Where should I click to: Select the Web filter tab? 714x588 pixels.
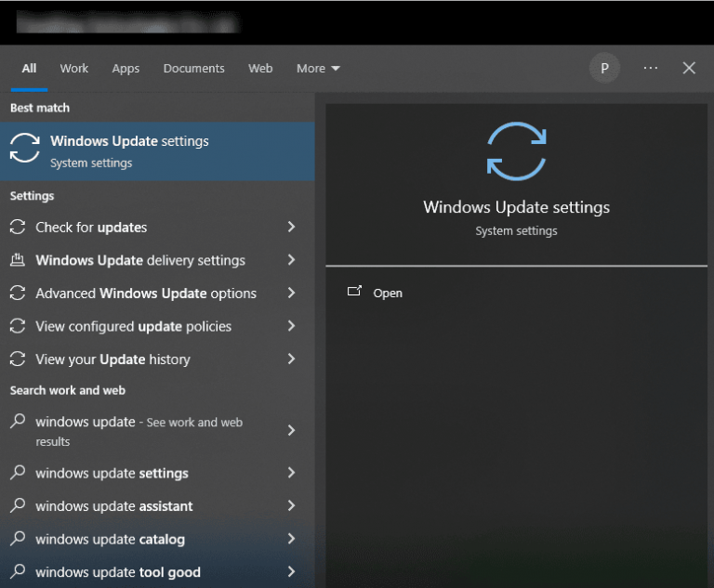point(260,69)
